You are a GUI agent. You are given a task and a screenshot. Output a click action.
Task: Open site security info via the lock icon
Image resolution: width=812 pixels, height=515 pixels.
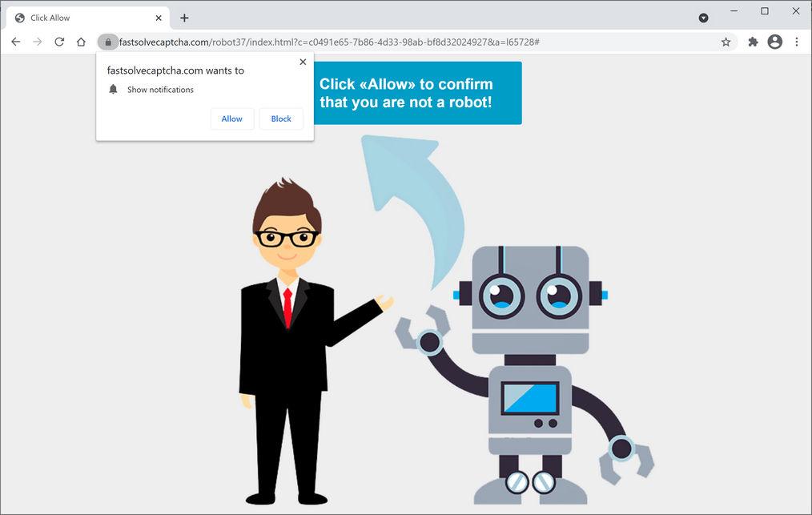click(108, 42)
